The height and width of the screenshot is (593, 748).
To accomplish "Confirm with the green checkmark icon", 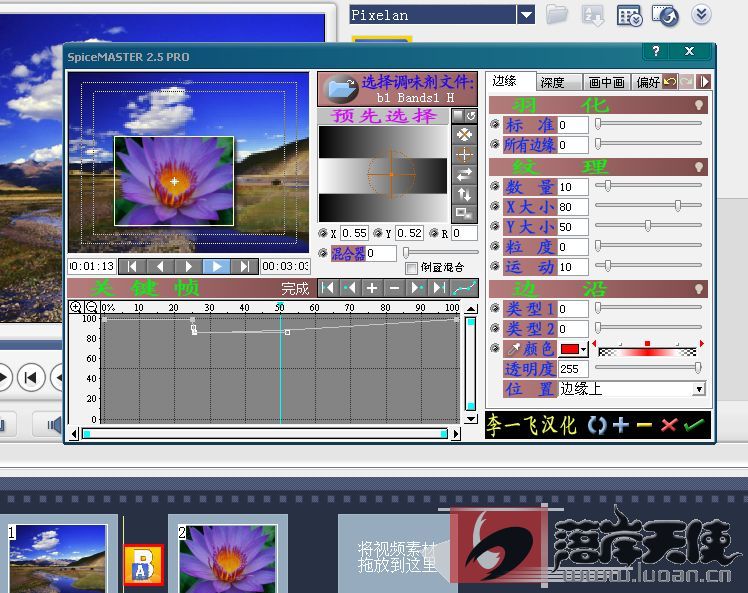I will coord(694,425).
